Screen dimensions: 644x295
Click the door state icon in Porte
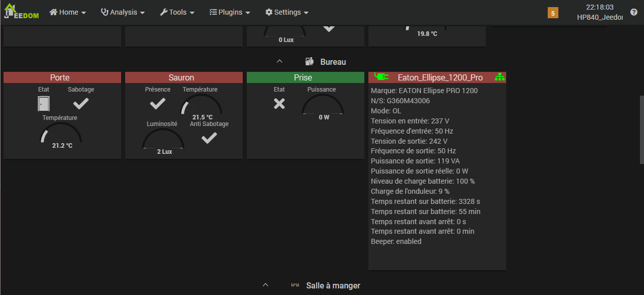(x=44, y=104)
